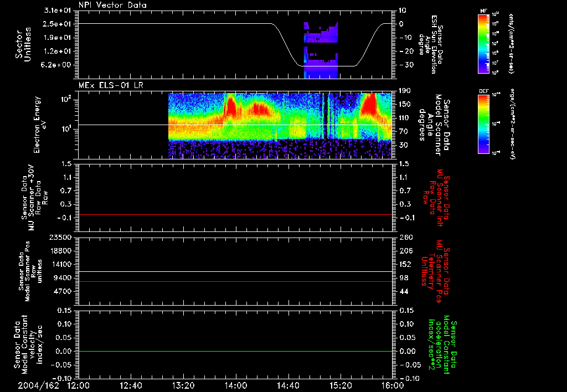Click the white line in Scanner Pos panel
Viewport: 567px width, 392px height.
(x=235, y=271)
